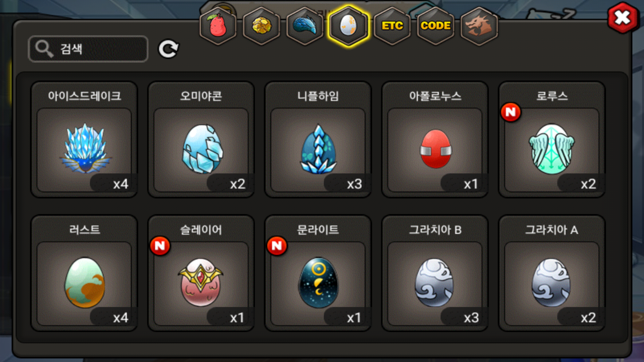The image size is (644, 362).
Task: Open the CODE tab
Action: [435, 26]
